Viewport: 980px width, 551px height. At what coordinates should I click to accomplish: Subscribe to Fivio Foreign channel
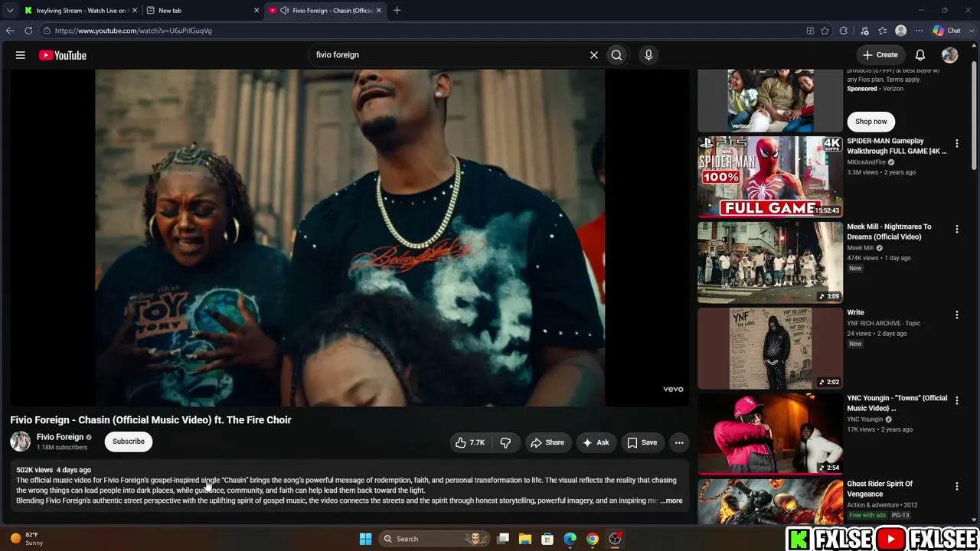(129, 442)
